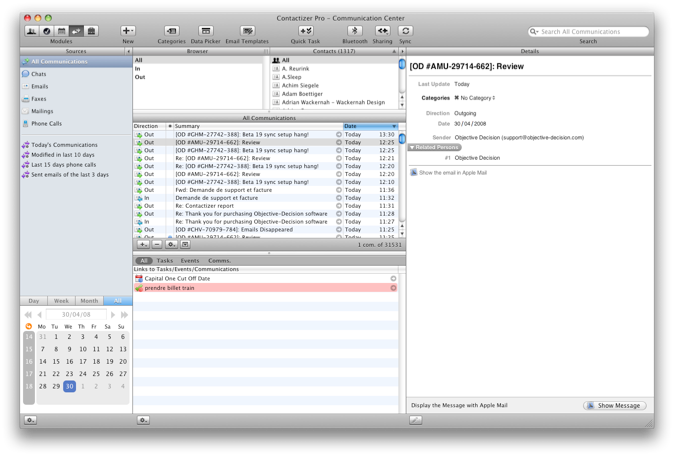Image resolution: width=674 pixels, height=456 pixels.
Task: Open the Tasks module checkmark icon
Action: tap(47, 31)
